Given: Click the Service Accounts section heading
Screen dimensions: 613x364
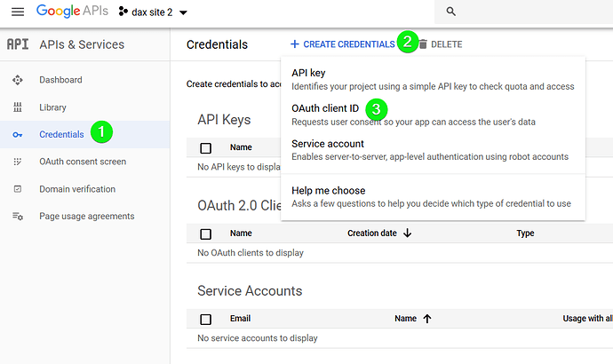Looking at the screenshot, I should tap(250, 291).
